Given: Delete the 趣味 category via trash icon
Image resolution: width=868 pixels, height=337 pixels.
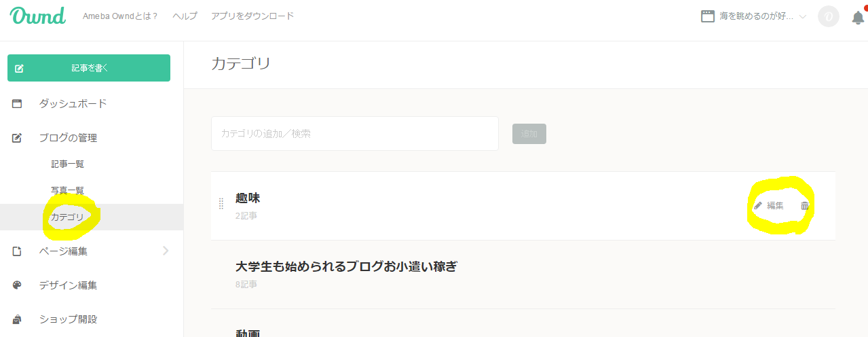Looking at the screenshot, I should [x=805, y=205].
